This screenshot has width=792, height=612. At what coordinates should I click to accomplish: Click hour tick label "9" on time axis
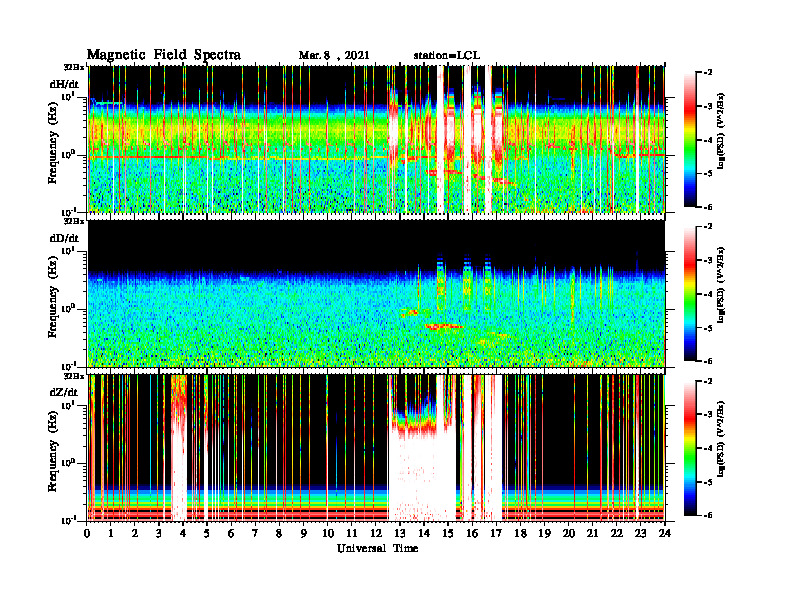304,533
